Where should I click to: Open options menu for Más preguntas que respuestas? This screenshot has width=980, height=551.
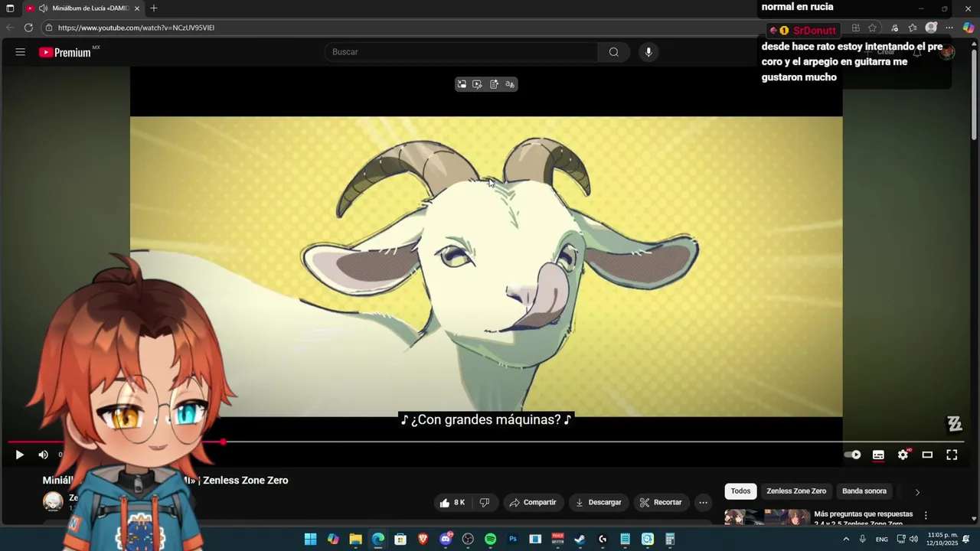coord(926,516)
